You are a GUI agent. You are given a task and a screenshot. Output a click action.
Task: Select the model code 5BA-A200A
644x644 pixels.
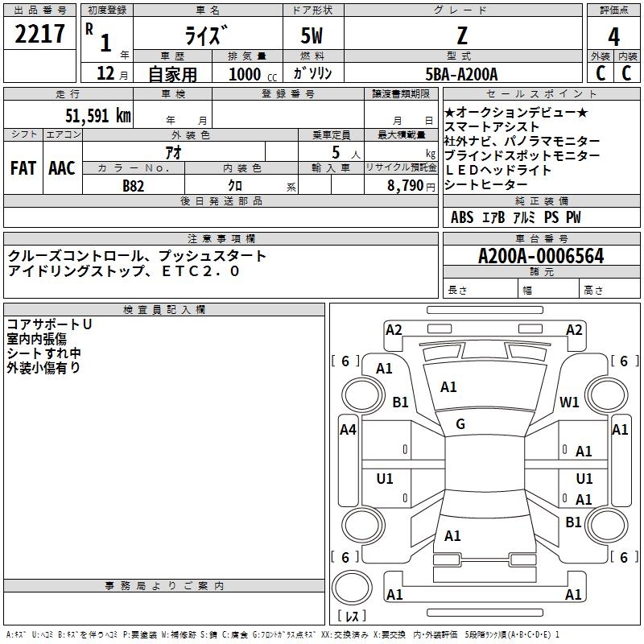tap(461, 74)
